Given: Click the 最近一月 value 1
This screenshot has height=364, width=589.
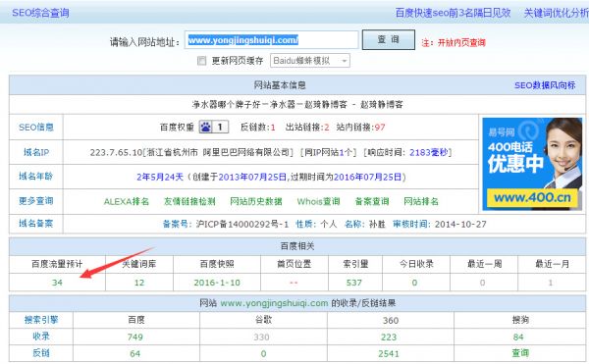Looking at the screenshot, I should click(551, 283).
